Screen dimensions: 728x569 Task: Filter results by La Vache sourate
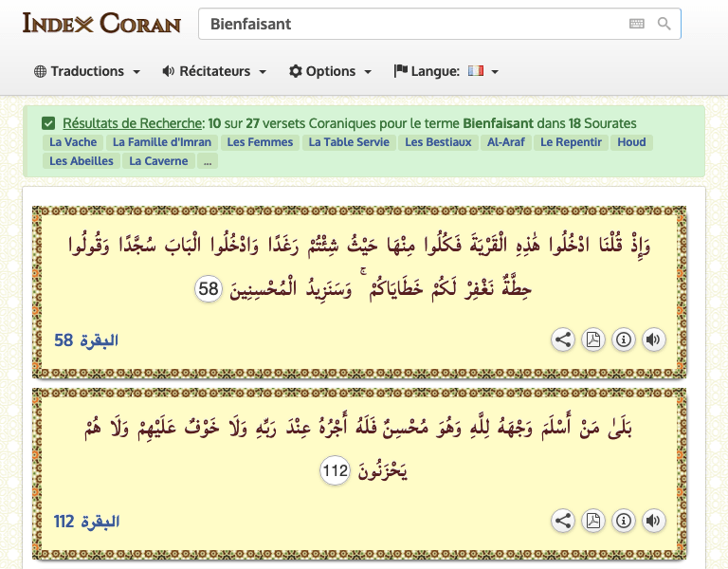pos(73,142)
